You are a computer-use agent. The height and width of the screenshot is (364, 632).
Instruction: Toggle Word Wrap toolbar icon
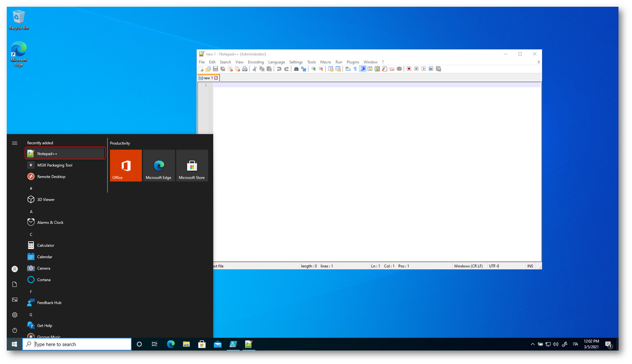(x=348, y=69)
